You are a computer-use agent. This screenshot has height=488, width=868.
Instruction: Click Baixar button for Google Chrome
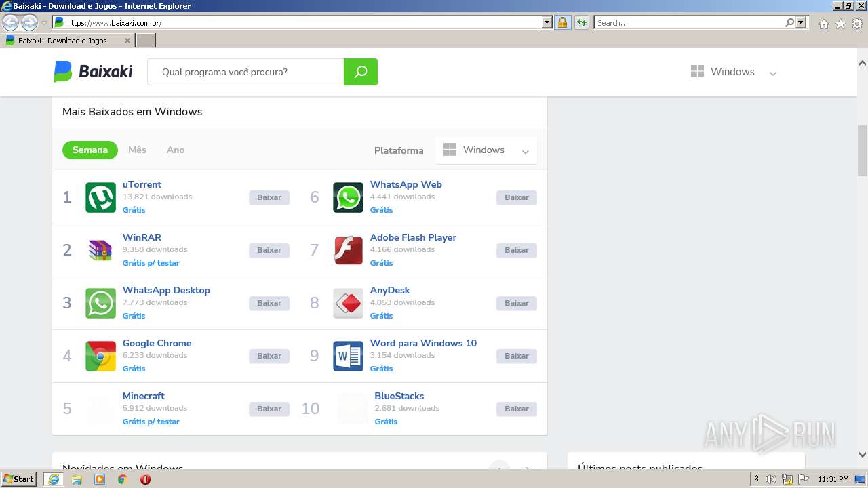(x=269, y=356)
